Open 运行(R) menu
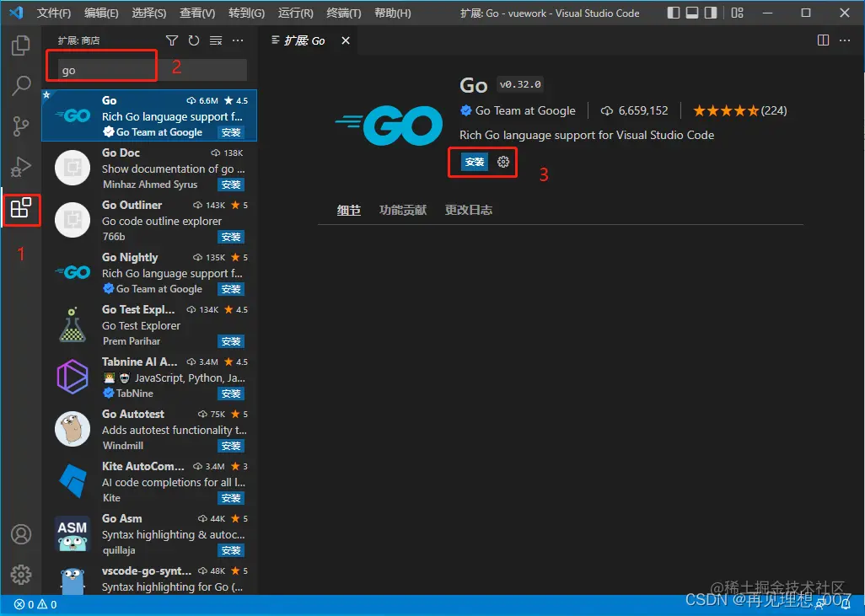Screen dimensions: 865x616 click(x=295, y=13)
